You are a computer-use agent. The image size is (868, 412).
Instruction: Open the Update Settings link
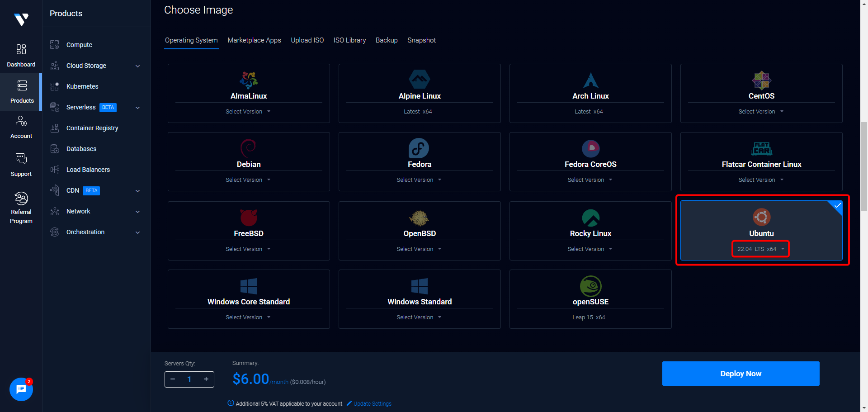tap(372, 404)
